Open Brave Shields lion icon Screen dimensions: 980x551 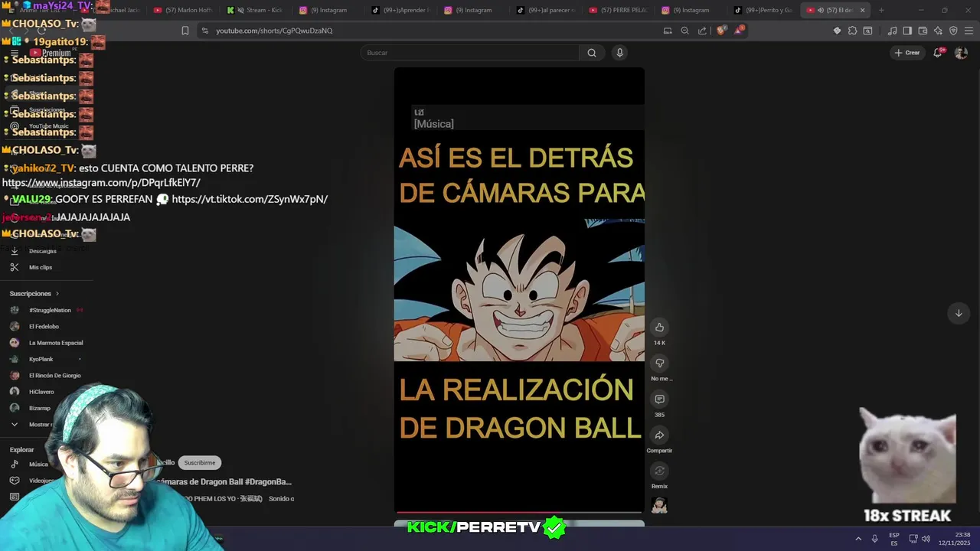721,31
